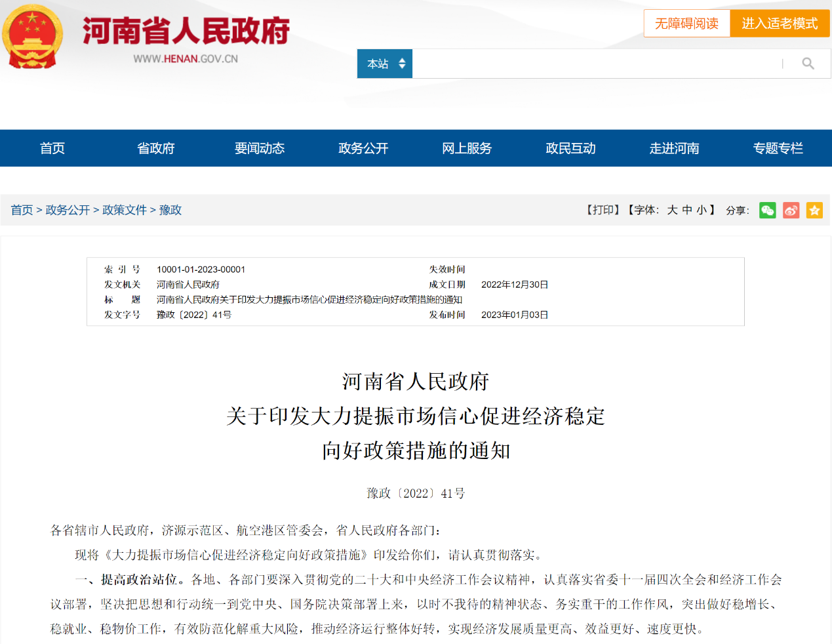
Task: Open 走进河南 in the navigation bar
Action: point(674,148)
